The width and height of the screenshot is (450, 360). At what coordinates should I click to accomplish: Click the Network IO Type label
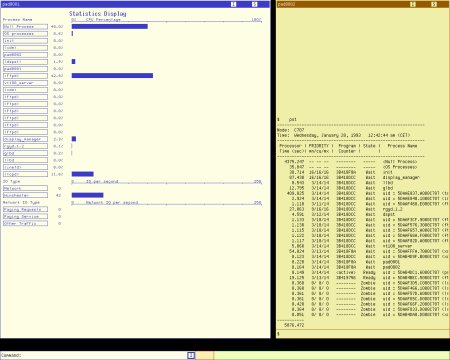pos(21,202)
